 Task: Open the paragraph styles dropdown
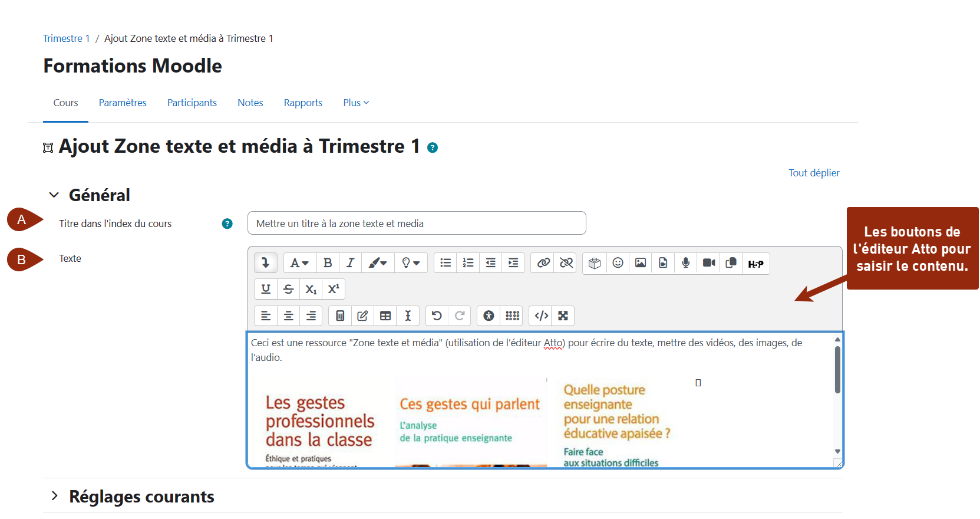pyautogui.click(x=299, y=263)
